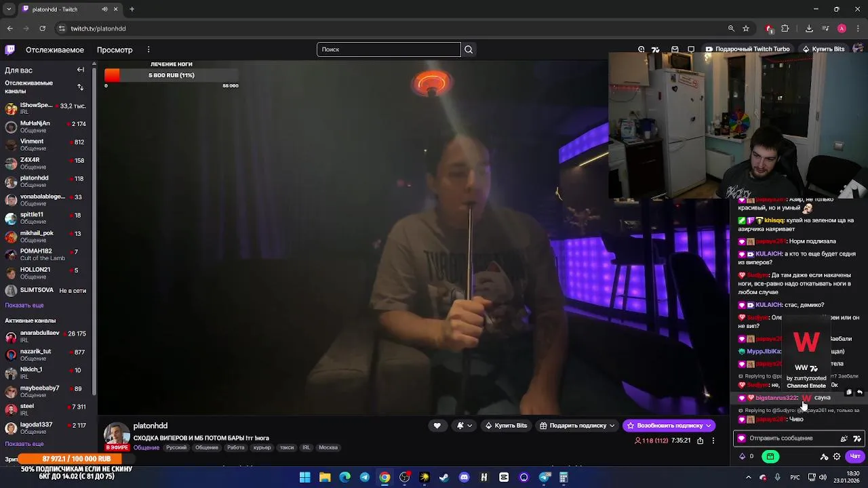The width and height of the screenshot is (868, 488).
Task: Click the share stream icon
Action: (700, 441)
